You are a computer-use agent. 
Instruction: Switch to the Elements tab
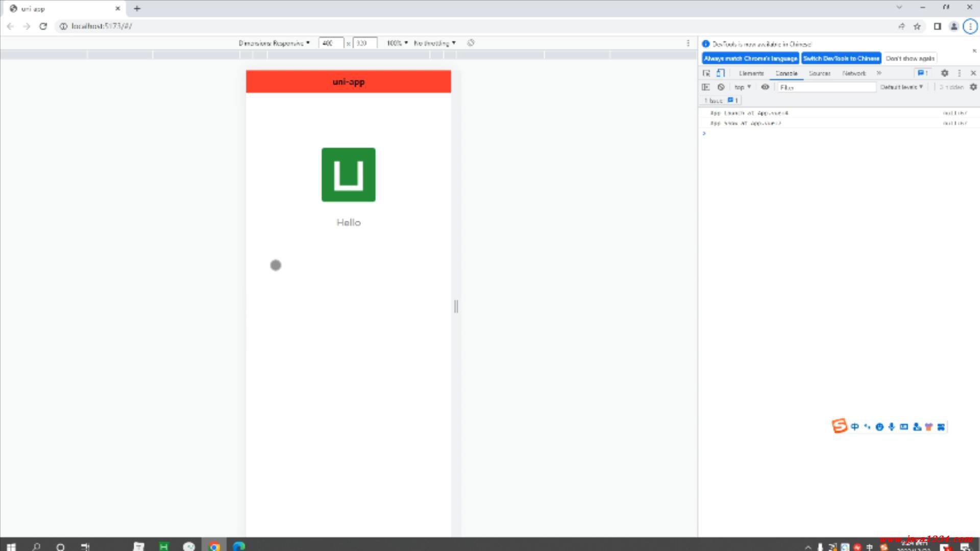click(x=751, y=73)
